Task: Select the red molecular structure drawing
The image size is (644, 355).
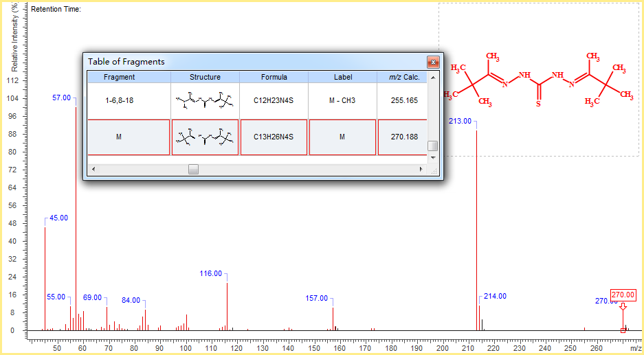Action: 538,82
